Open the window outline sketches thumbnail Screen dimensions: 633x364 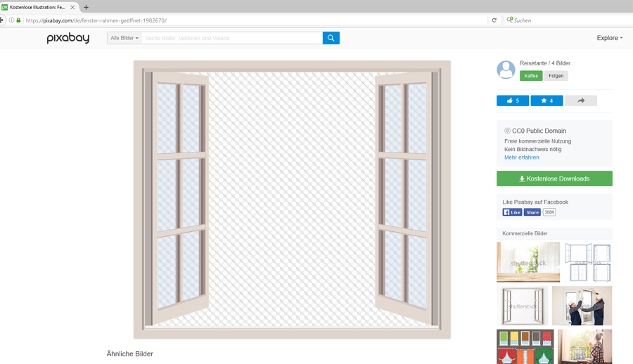coord(587,262)
